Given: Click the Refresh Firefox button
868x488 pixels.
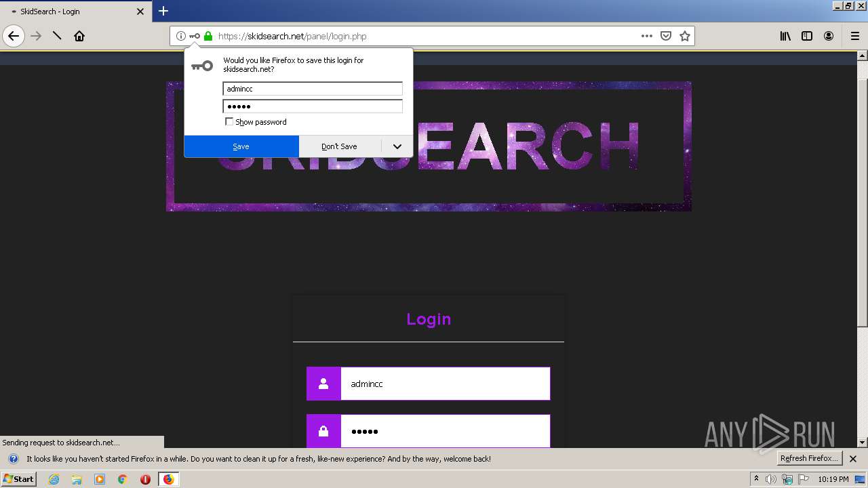Looking at the screenshot, I should click(809, 458).
